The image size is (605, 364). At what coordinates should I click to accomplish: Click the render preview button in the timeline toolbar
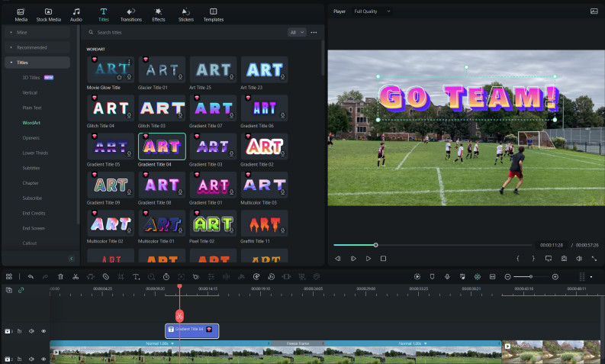[417, 276]
